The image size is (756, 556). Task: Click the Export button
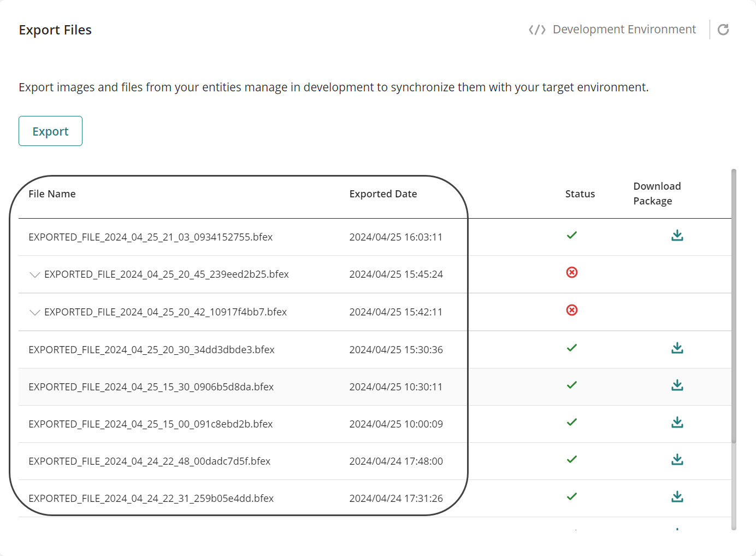tap(50, 131)
